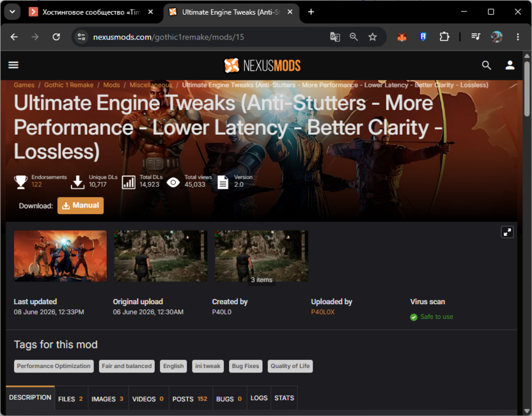
Task: Follow the Mods breadcrumb link
Action: 112,85
